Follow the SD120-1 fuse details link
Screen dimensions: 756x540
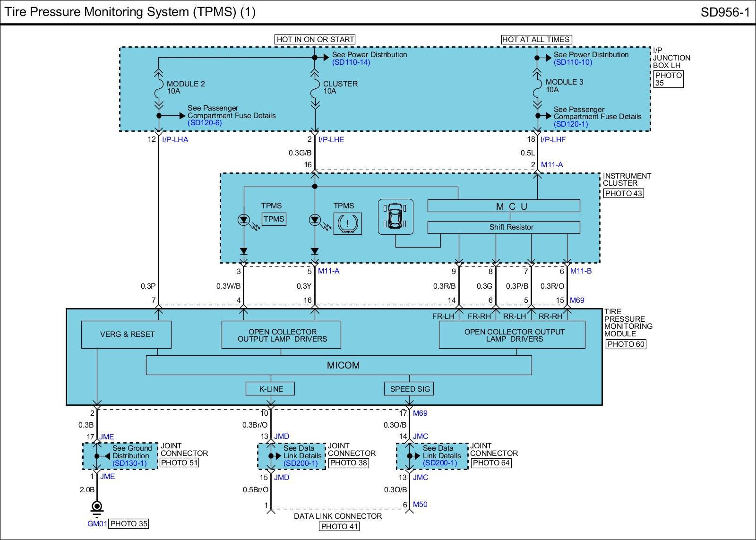pyautogui.click(x=570, y=124)
